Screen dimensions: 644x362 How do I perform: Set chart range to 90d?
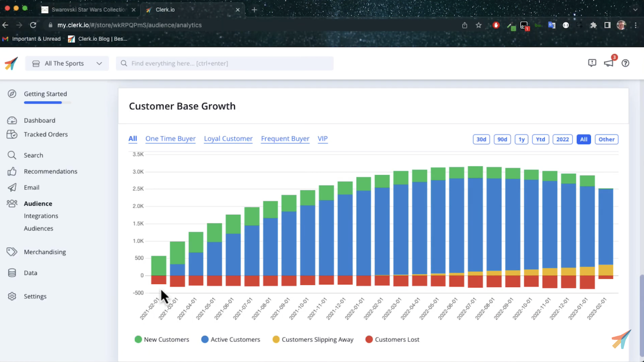tap(502, 139)
